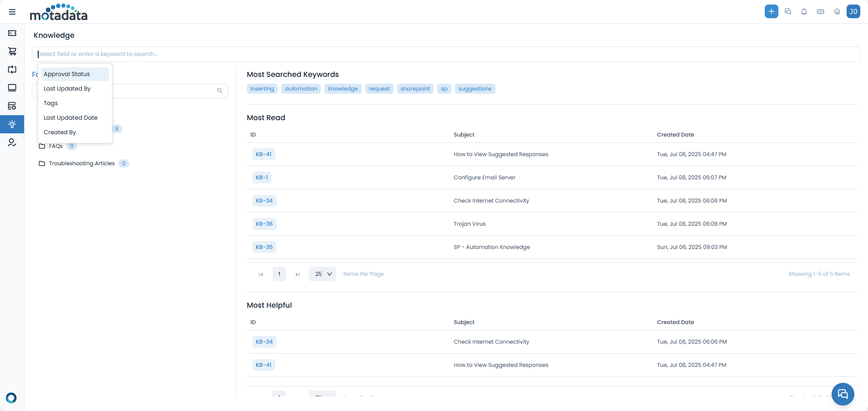Image resolution: width=868 pixels, height=411 pixels.
Task: Open the Troubleshooting Articles folder
Action: (82, 163)
